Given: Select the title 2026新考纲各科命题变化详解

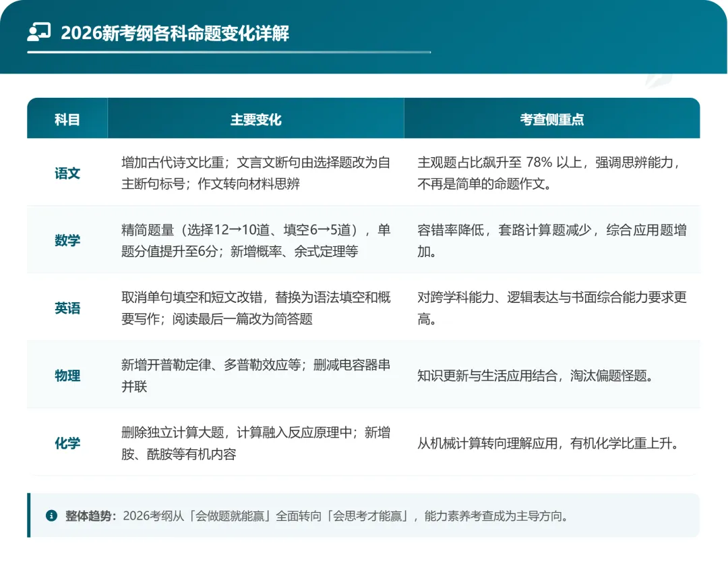Looking at the screenshot, I should click(x=175, y=33).
